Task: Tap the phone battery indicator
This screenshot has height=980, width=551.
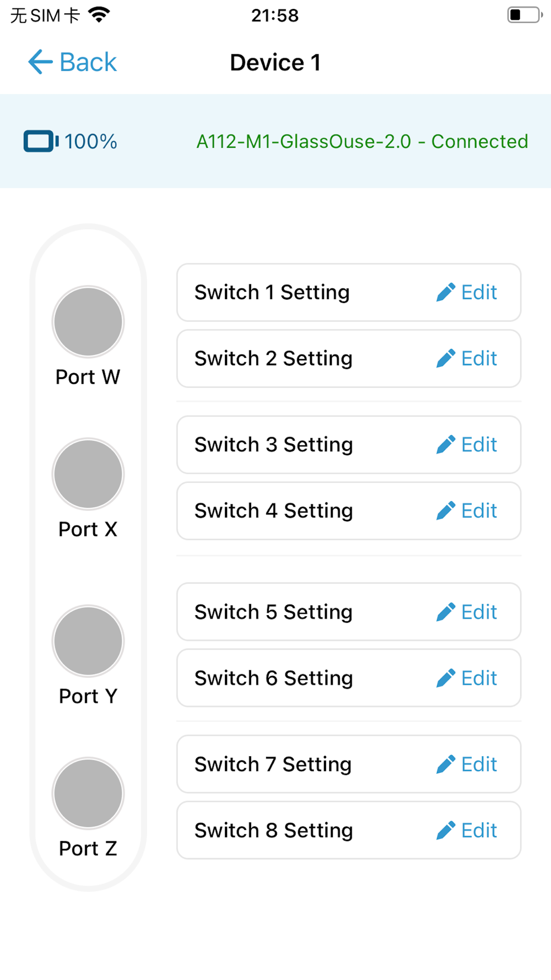Action: (x=524, y=15)
